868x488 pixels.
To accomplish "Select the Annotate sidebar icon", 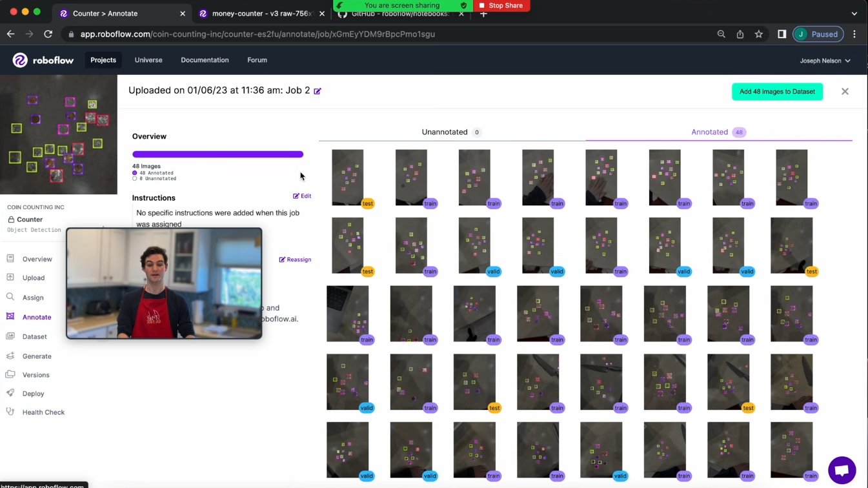I will [10, 316].
